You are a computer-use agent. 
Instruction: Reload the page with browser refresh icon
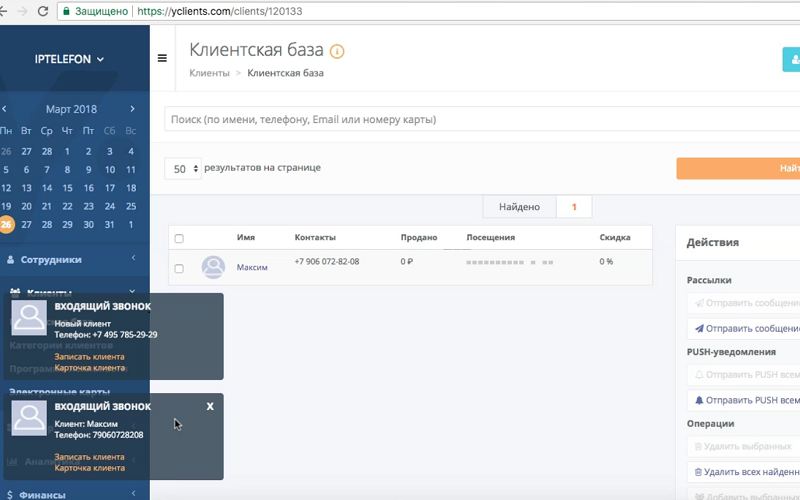(x=43, y=11)
